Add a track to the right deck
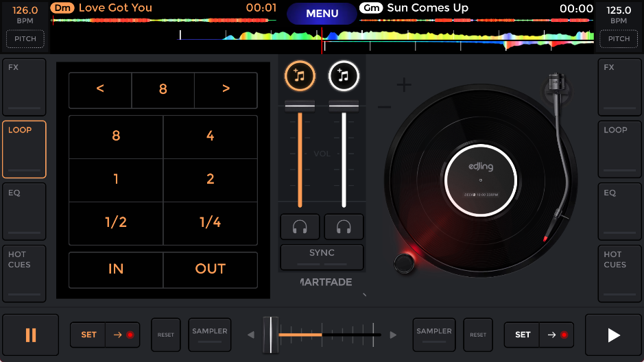Image resolution: width=644 pixels, height=362 pixels. click(344, 76)
